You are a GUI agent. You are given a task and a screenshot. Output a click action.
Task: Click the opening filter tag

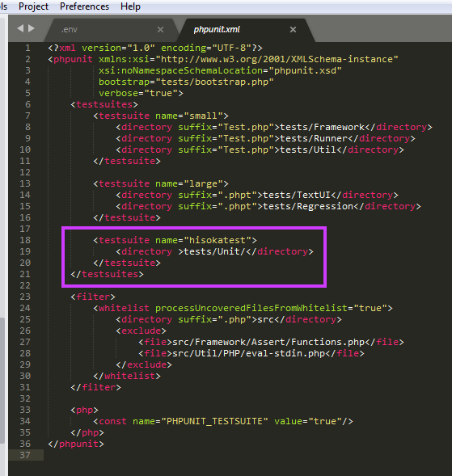pyautogui.click(x=93, y=297)
